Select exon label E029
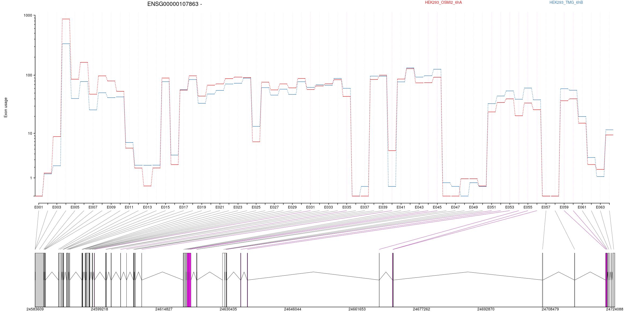 click(292, 207)
